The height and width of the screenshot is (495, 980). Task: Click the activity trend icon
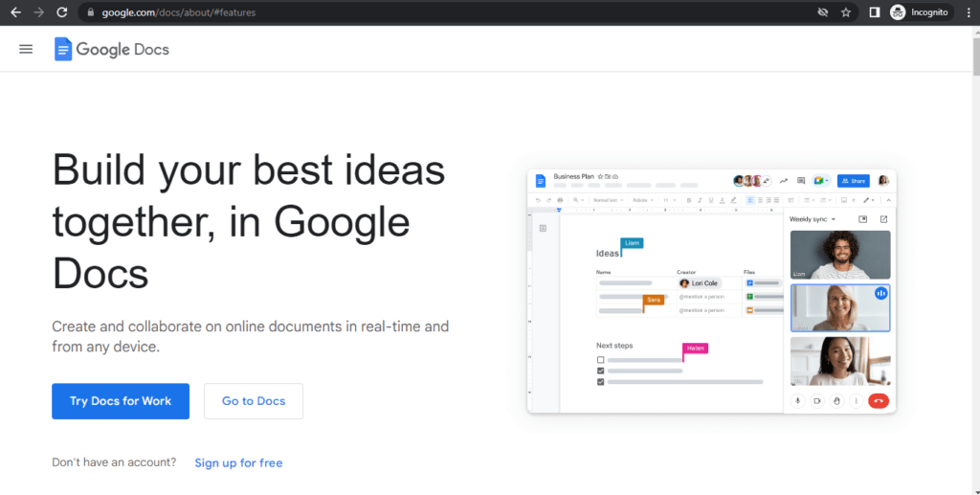tap(783, 181)
